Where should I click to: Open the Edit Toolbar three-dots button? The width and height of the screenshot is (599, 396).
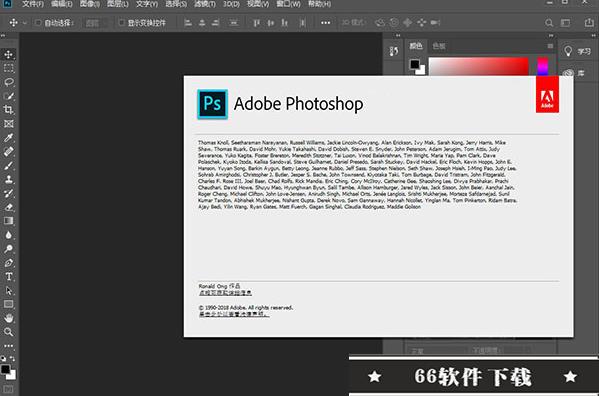click(8, 346)
